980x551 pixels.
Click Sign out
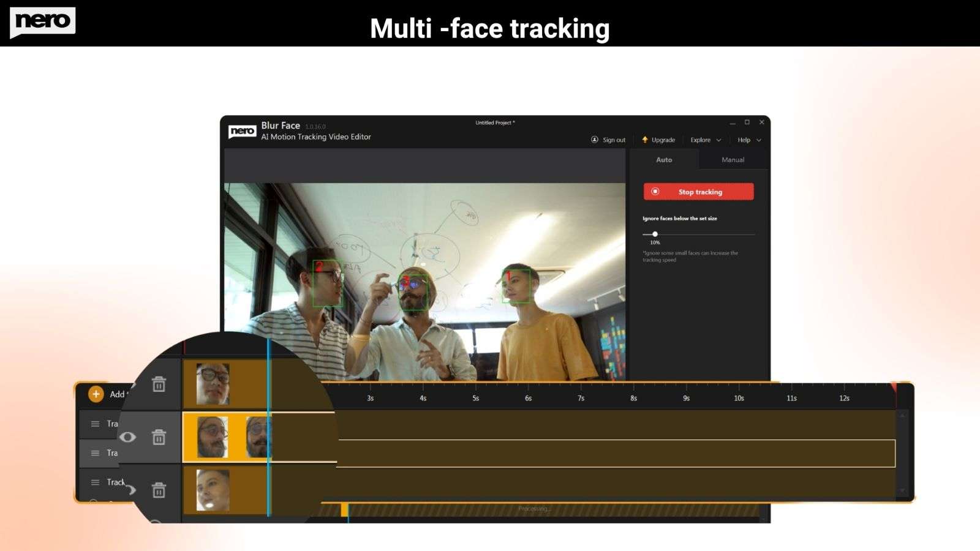pyautogui.click(x=614, y=140)
